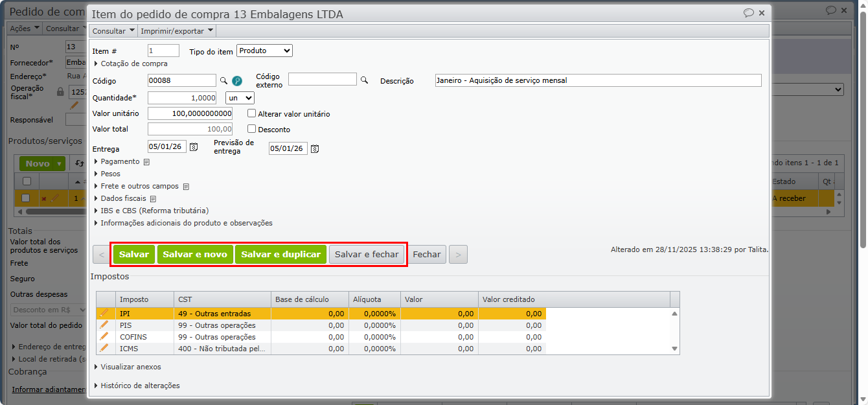Expand Histórico de alterações section
This screenshot has width=868, height=405.
click(137, 386)
